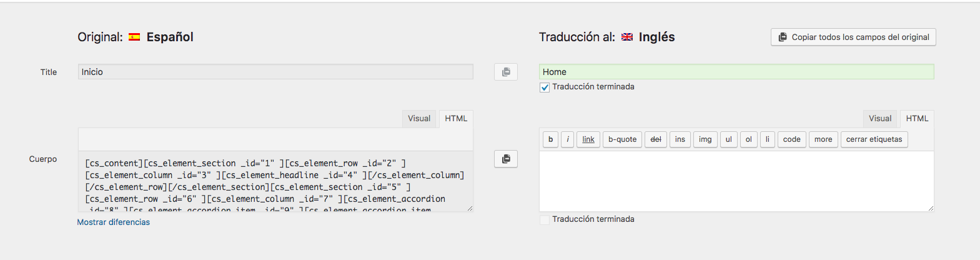Viewport: 980px width, 260px height.
Task: Click into the Home translation title field
Action: (x=736, y=72)
